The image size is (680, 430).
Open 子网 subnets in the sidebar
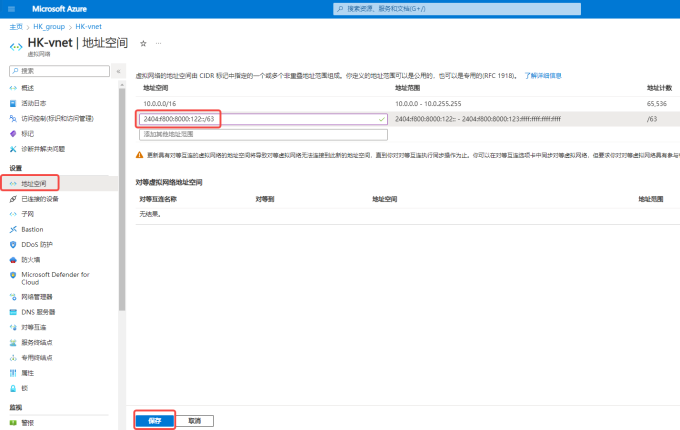click(x=27, y=214)
